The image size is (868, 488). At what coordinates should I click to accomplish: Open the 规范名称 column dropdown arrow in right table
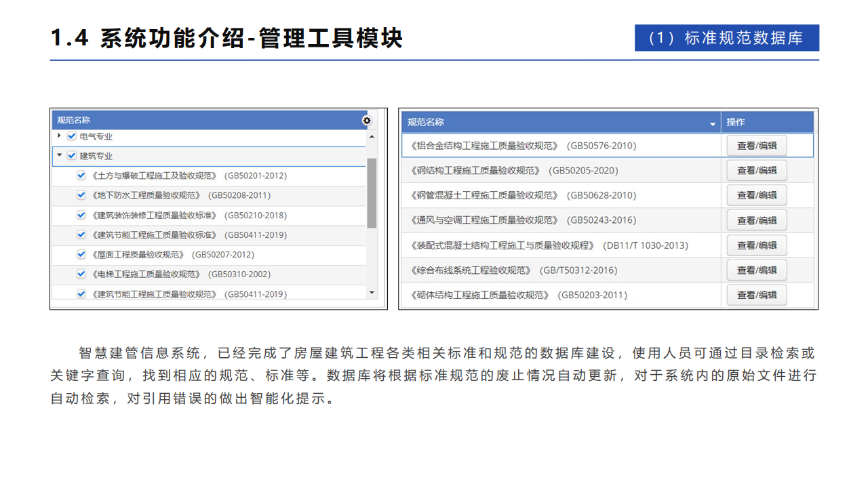pyautogui.click(x=712, y=124)
